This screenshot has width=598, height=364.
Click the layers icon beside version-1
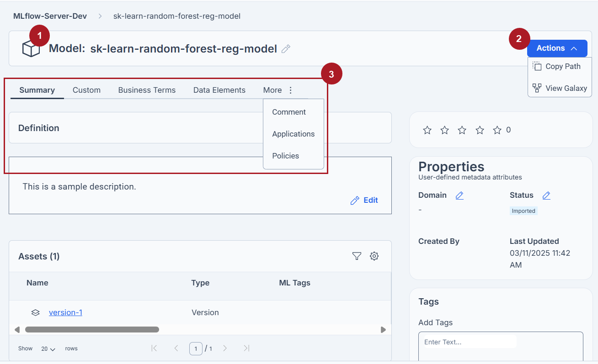coord(35,313)
